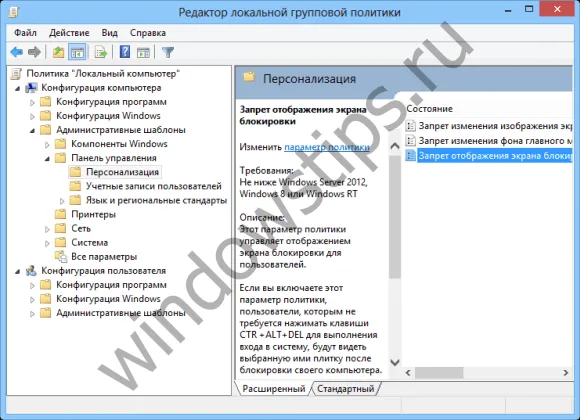Open the Действие menu
This screenshot has width=580, height=420.
click(x=69, y=33)
